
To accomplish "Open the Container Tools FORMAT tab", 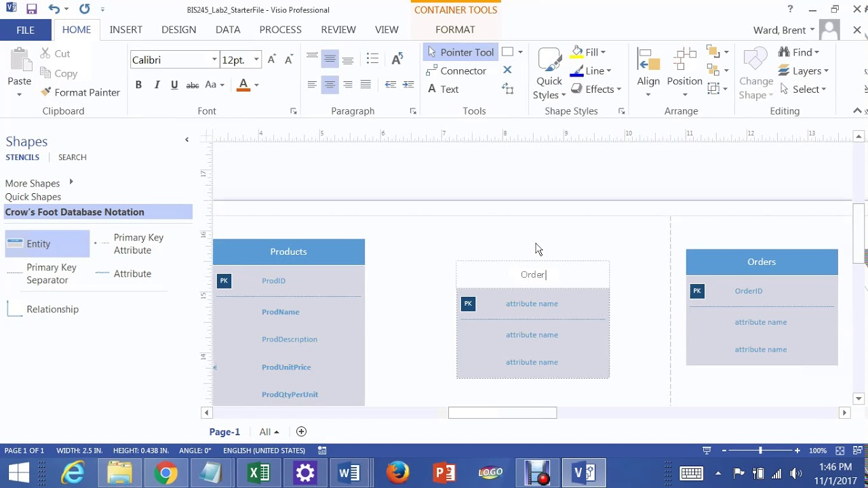I will point(455,29).
